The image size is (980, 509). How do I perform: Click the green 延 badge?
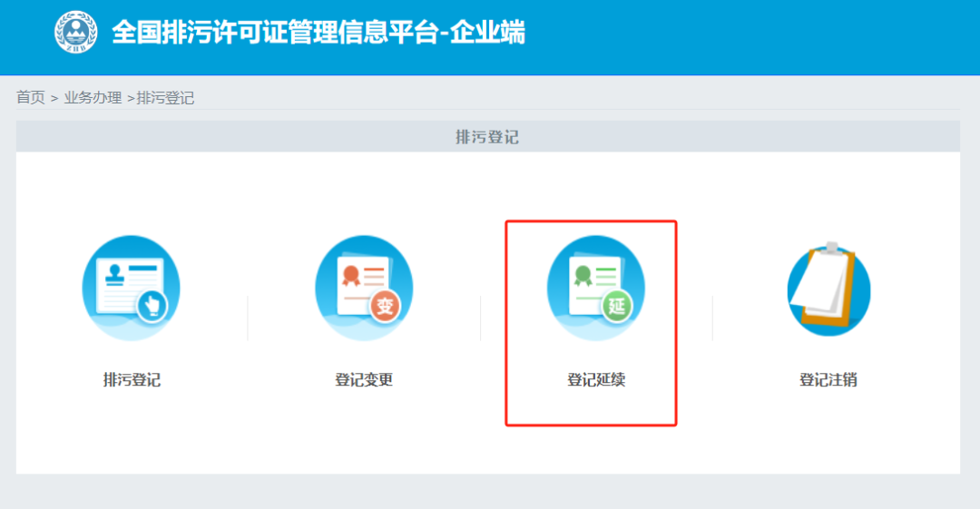(617, 307)
